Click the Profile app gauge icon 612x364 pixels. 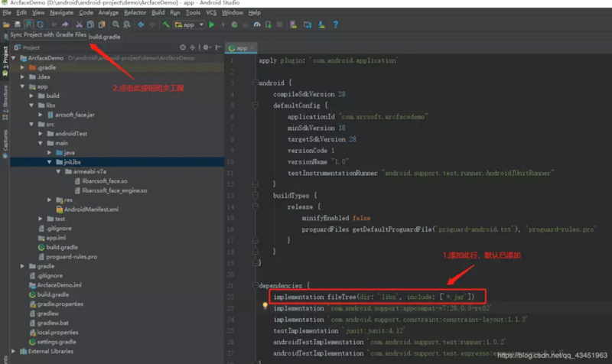tap(257, 24)
